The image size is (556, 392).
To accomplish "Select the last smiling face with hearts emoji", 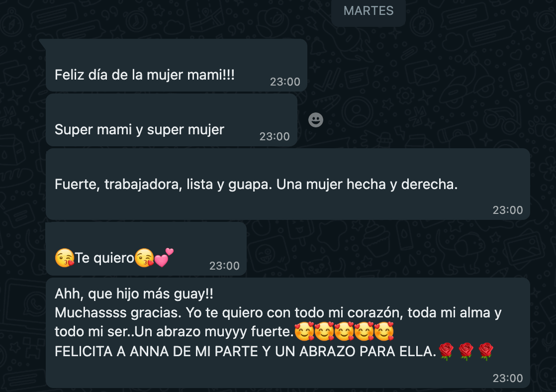I will [384, 331].
